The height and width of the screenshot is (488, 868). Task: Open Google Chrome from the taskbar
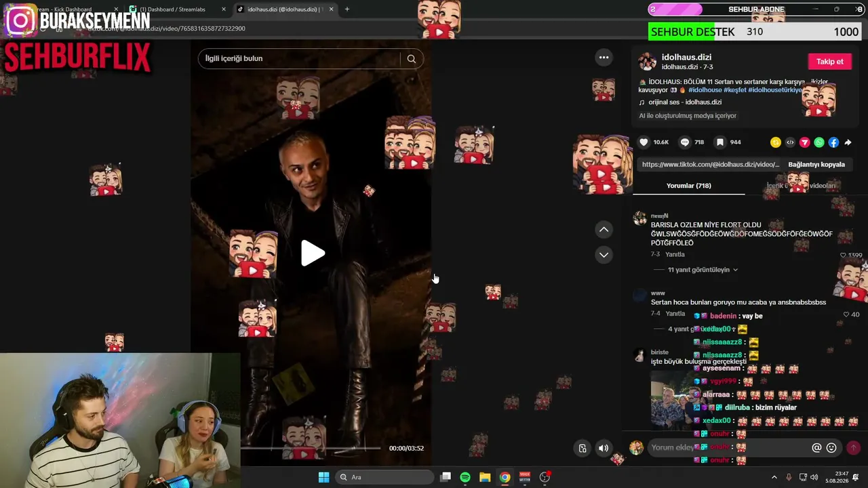pyautogui.click(x=505, y=477)
